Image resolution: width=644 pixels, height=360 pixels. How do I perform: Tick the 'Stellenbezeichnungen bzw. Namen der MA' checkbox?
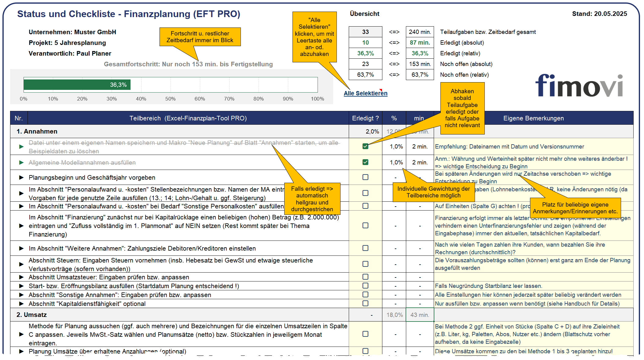365,193
